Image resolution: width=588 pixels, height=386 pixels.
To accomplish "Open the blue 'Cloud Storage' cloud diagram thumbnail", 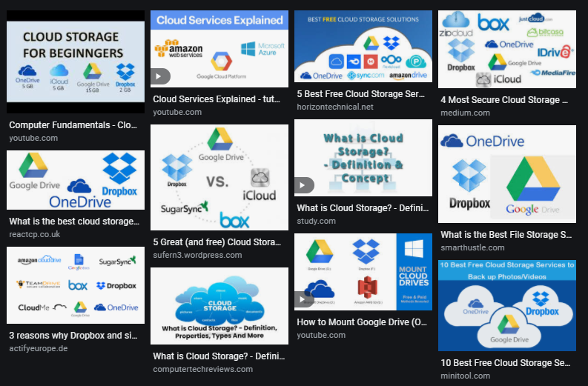I will coord(219,306).
